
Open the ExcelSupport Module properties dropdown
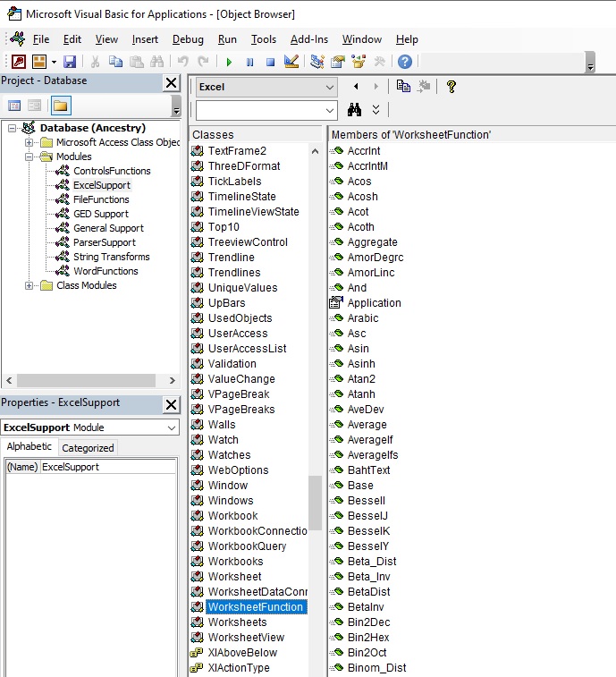(172, 427)
